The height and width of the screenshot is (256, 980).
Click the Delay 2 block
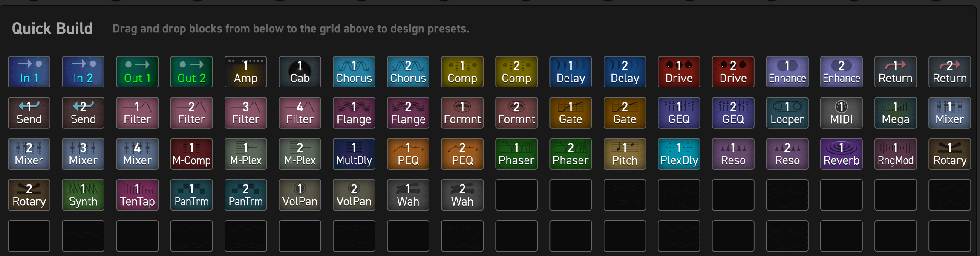[x=625, y=72]
